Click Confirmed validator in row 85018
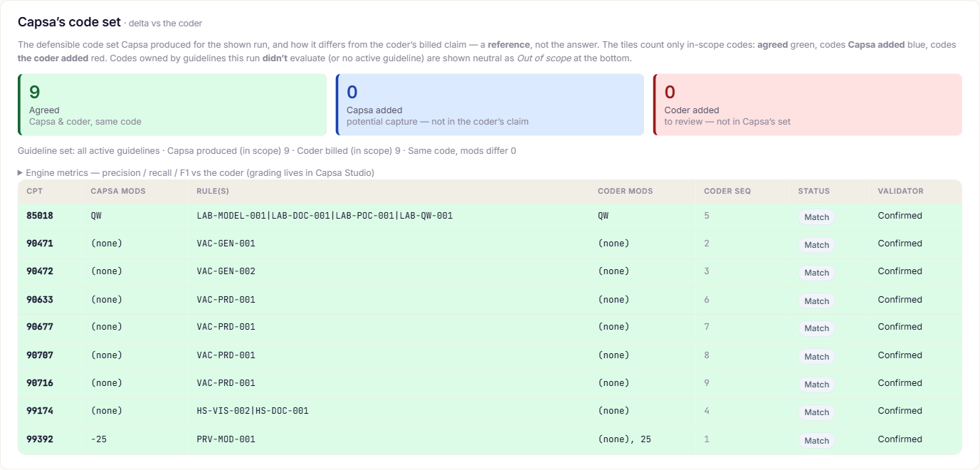The width and height of the screenshot is (980, 470). 900,216
